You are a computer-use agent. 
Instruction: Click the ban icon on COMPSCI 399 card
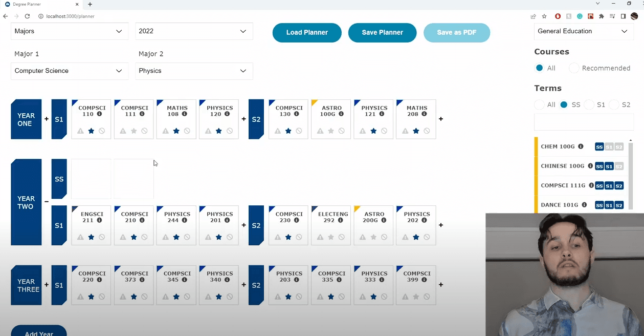pos(427,297)
